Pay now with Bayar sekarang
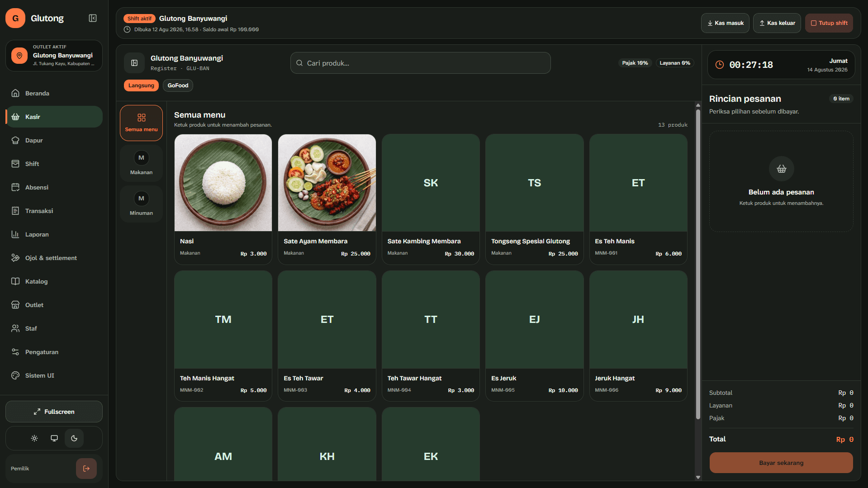868x488 pixels. coord(781,463)
